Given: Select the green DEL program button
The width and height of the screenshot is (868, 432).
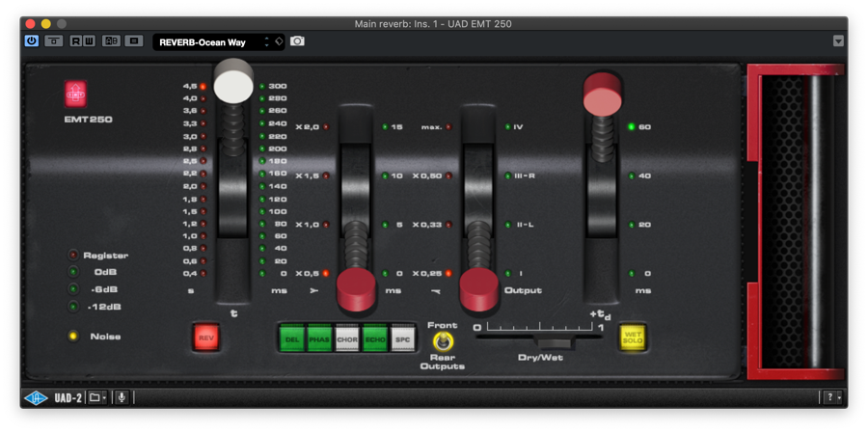Looking at the screenshot, I should point(292,337).
